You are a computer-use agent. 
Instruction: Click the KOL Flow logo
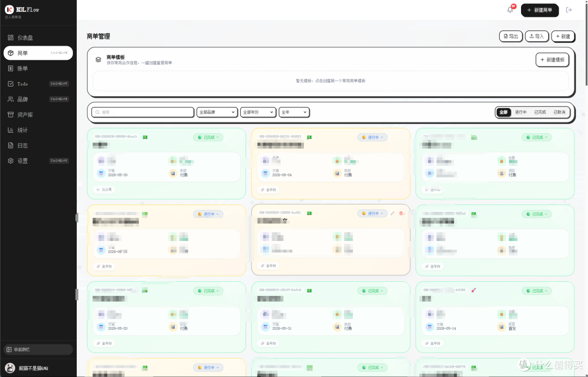coord(9,10)
